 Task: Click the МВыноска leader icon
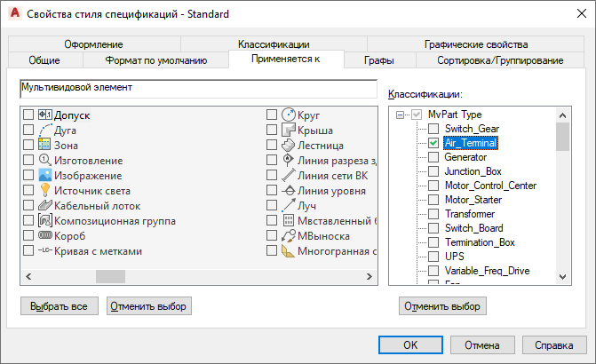[x=288, y=236]
